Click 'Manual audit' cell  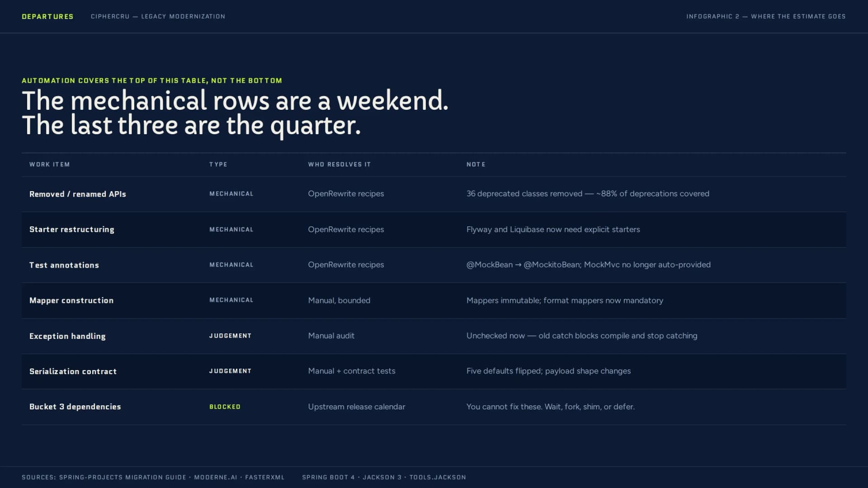331,336
